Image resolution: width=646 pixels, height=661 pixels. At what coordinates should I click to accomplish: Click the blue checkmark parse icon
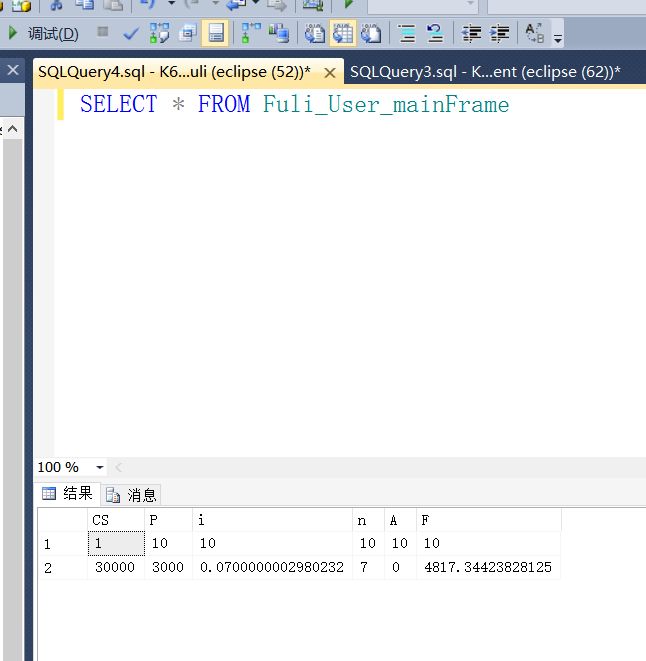pos(131,33)
